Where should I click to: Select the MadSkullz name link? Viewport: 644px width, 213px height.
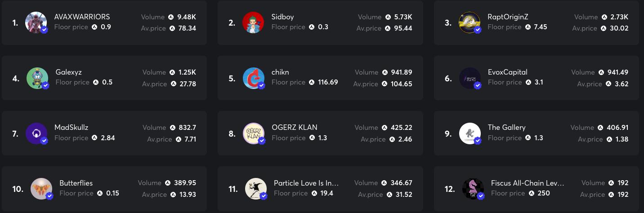coord(72,127)
